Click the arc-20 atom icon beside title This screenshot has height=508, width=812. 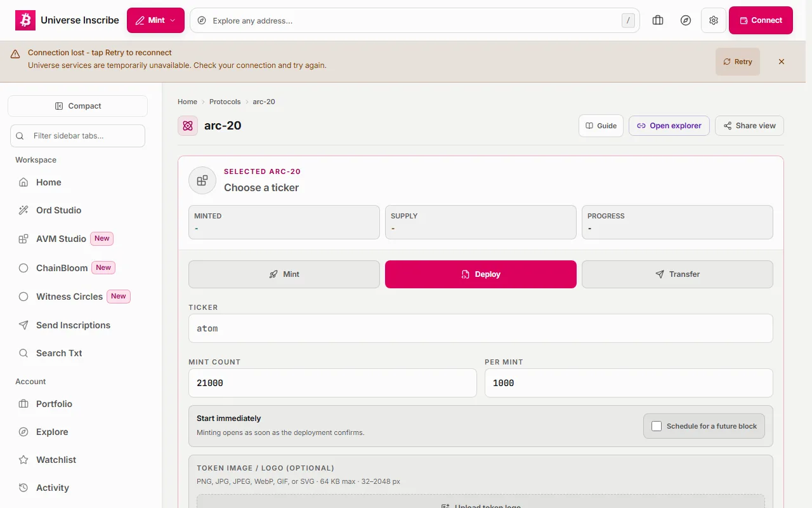(188, 126)
